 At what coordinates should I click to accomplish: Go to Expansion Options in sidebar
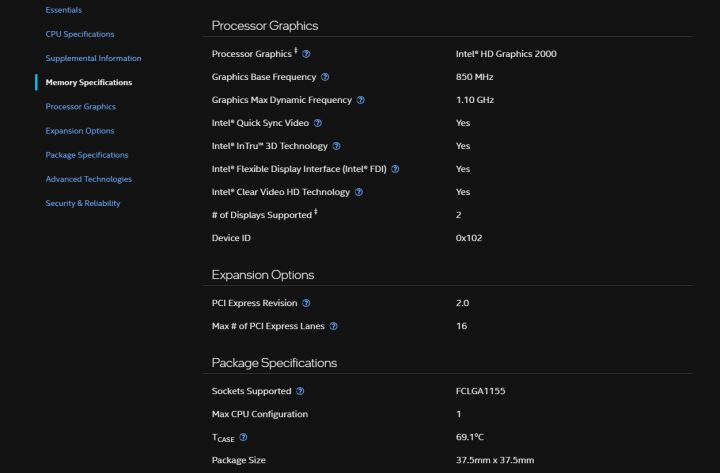tap(80, 131)
